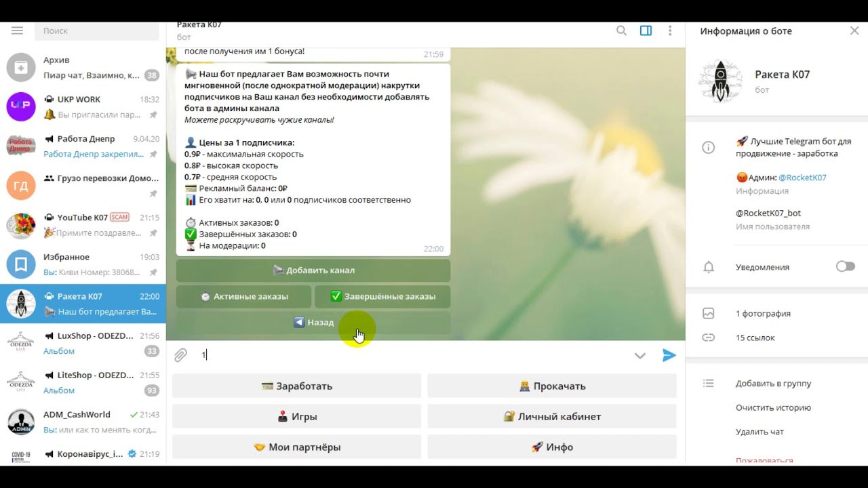Click the ADM_CashWorld admin avatar
The height and width of the screenshot is (488, 868).
21,421
